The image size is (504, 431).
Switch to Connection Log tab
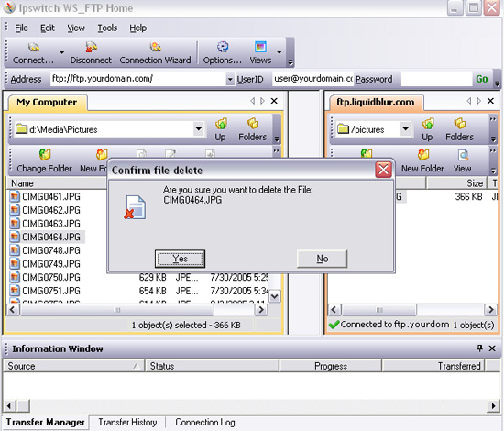coord(204,422)
